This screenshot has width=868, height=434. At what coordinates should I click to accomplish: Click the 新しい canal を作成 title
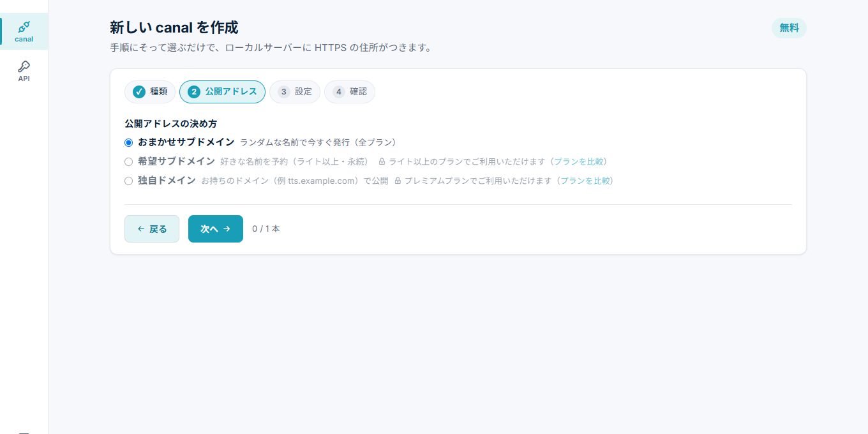174,27
